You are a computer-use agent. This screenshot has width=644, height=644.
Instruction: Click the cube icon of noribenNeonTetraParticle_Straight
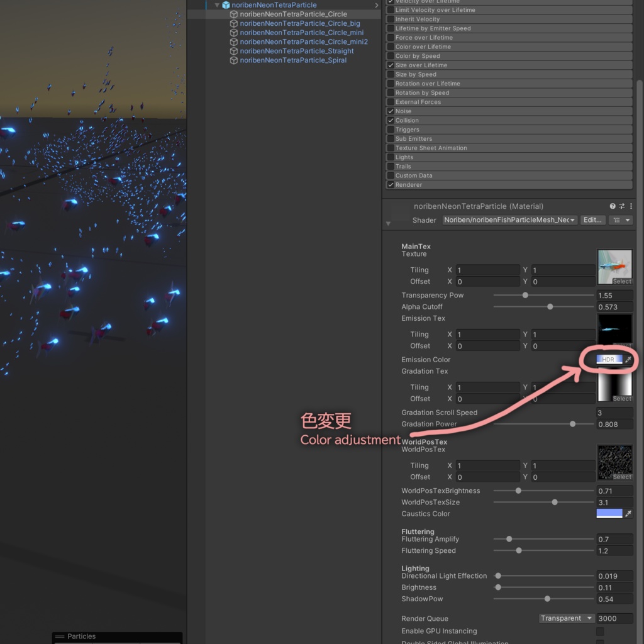tap(234, 51)
